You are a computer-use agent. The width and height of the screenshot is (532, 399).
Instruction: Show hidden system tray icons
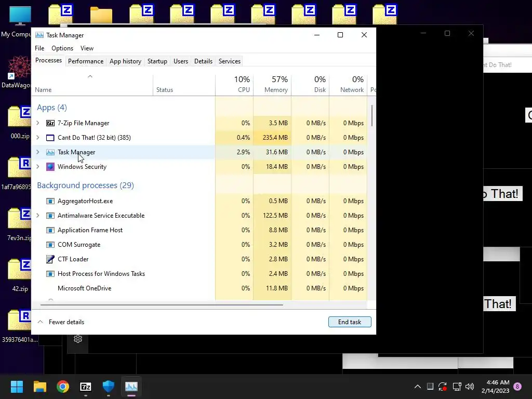pos(418,387)
